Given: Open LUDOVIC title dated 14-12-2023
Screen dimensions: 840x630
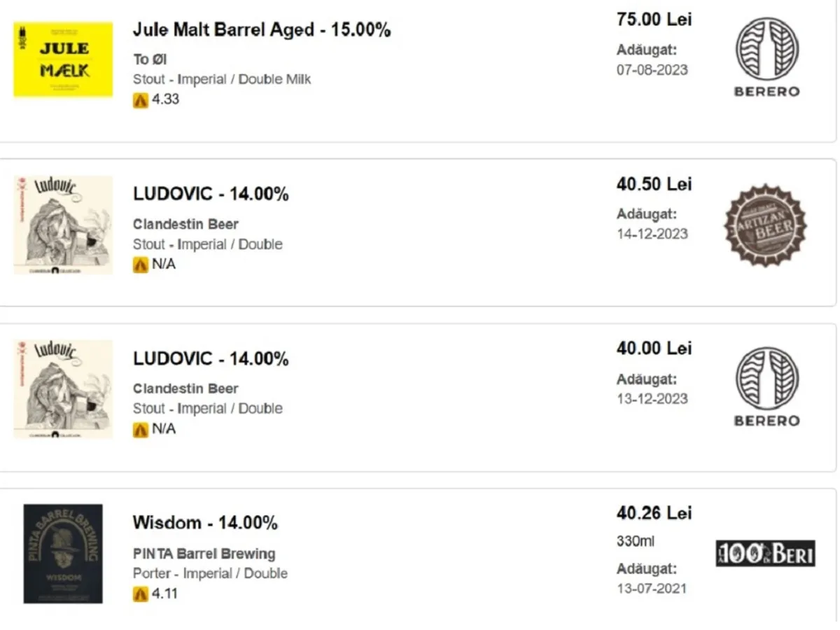Looking at the screenshot, I should 211,194.
